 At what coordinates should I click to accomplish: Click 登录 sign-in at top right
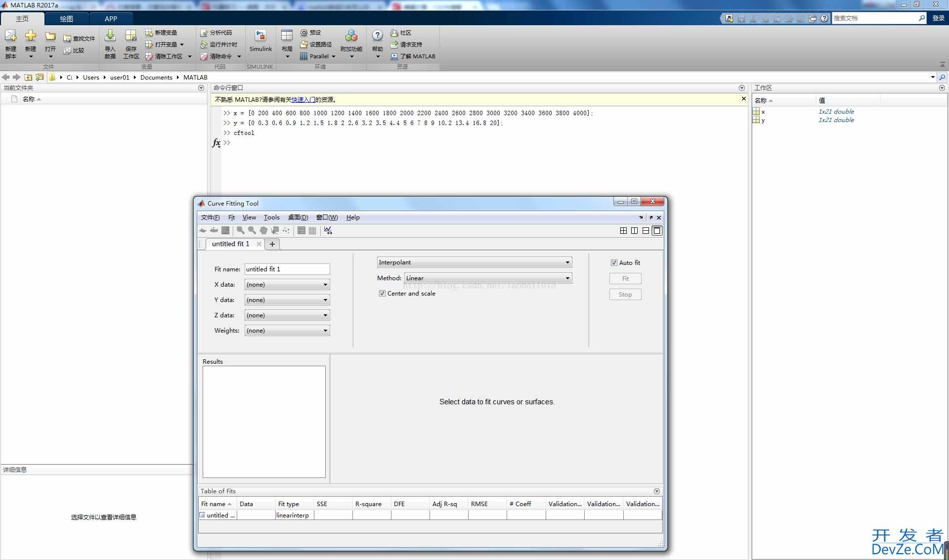938,18
